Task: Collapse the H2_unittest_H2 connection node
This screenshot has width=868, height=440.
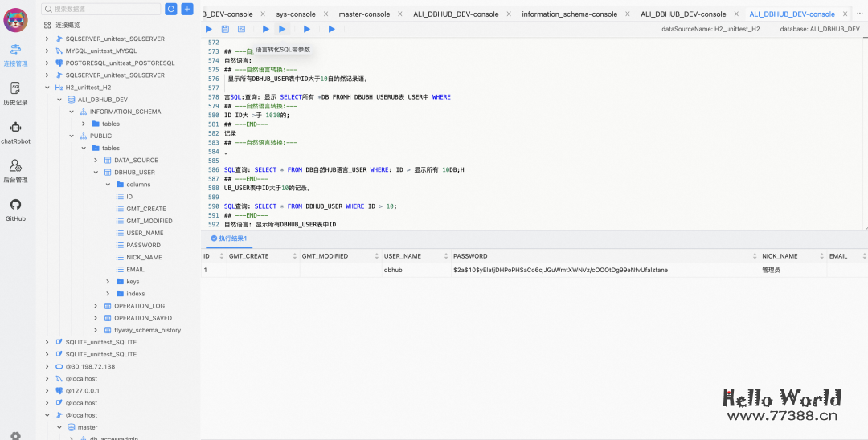Action: coord(47,88)
